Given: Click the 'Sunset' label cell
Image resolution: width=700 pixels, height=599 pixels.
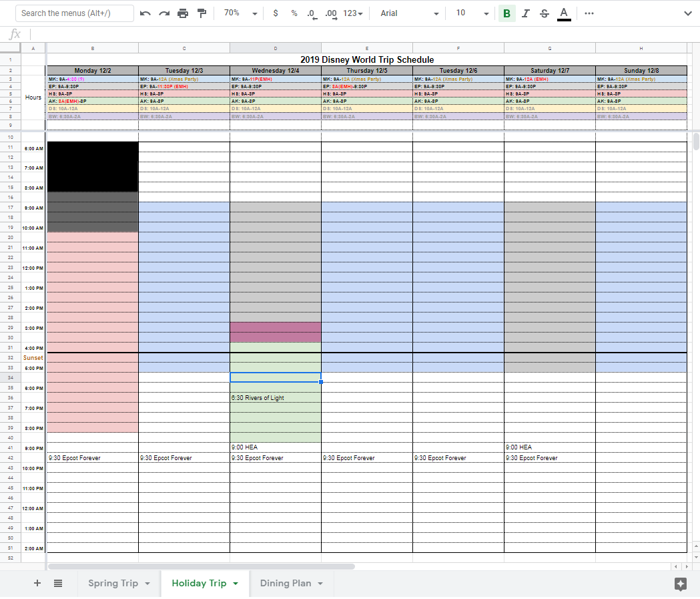Looking at the screenshot, I should (33, 358).
